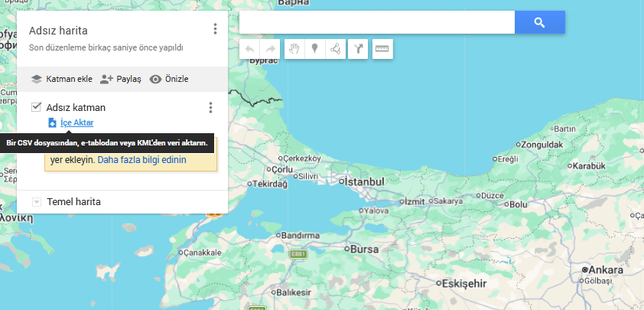Click Katman ekle to add a layer

[x=61, y=79]
